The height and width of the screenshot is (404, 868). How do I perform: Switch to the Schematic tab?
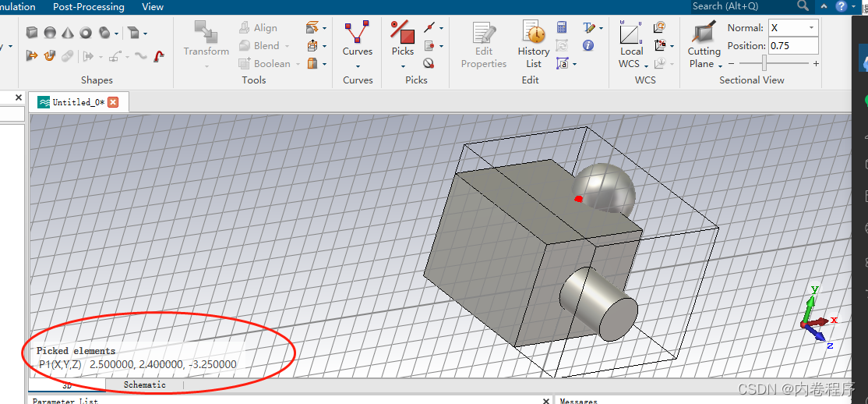(144, 384)
